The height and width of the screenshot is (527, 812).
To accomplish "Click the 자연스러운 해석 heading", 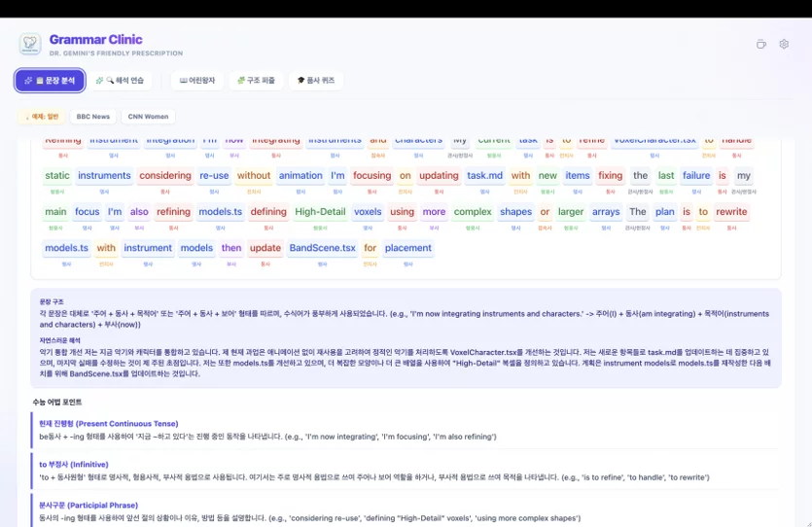I will click(59, 340).
